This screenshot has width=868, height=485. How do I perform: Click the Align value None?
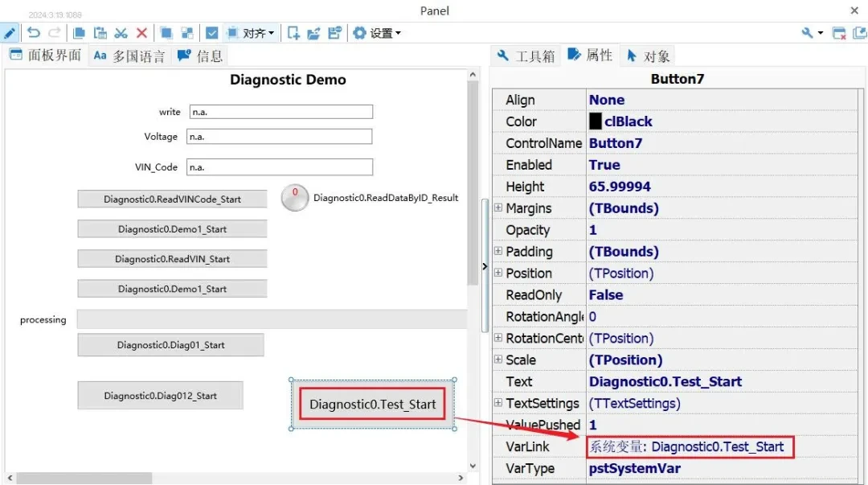[x=607, y=100]
